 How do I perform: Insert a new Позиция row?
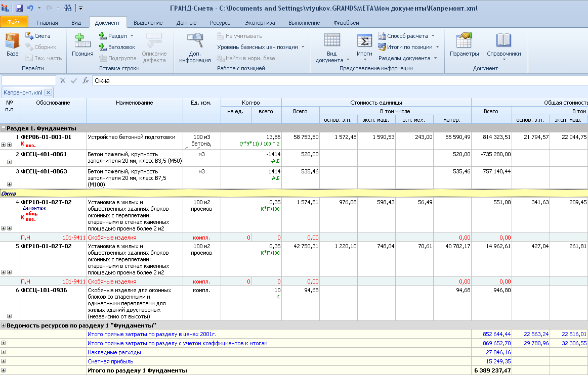[82, 44]
